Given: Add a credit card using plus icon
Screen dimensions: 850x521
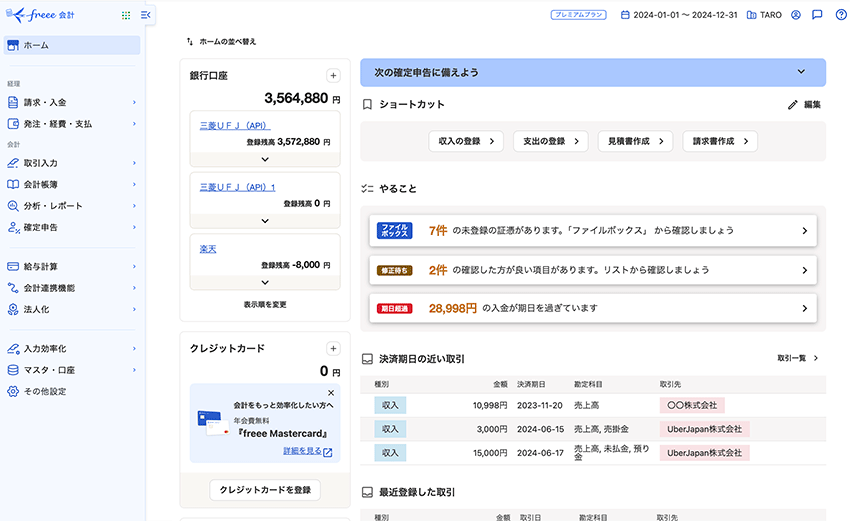Looking at the screenshot, I should (334, 348).
